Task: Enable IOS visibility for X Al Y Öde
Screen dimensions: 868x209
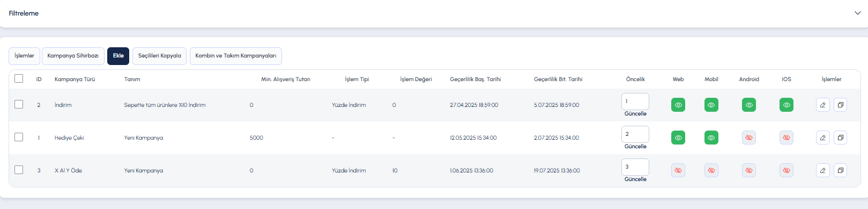Action: pos(787,170)
